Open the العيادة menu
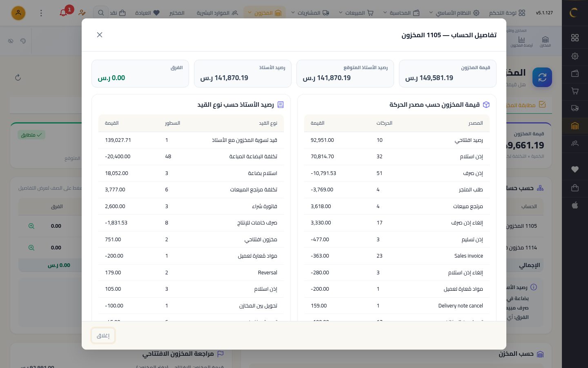Screen dimensions: 588x368 147,13
